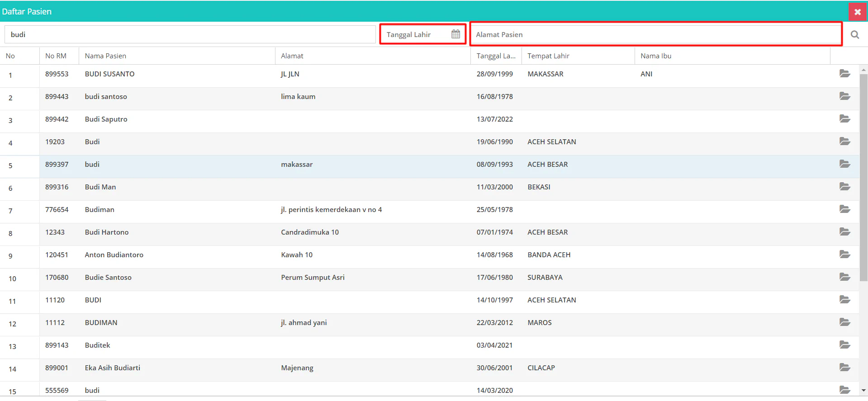Click birth date 13/07/2022

click(x=494, y=119)
